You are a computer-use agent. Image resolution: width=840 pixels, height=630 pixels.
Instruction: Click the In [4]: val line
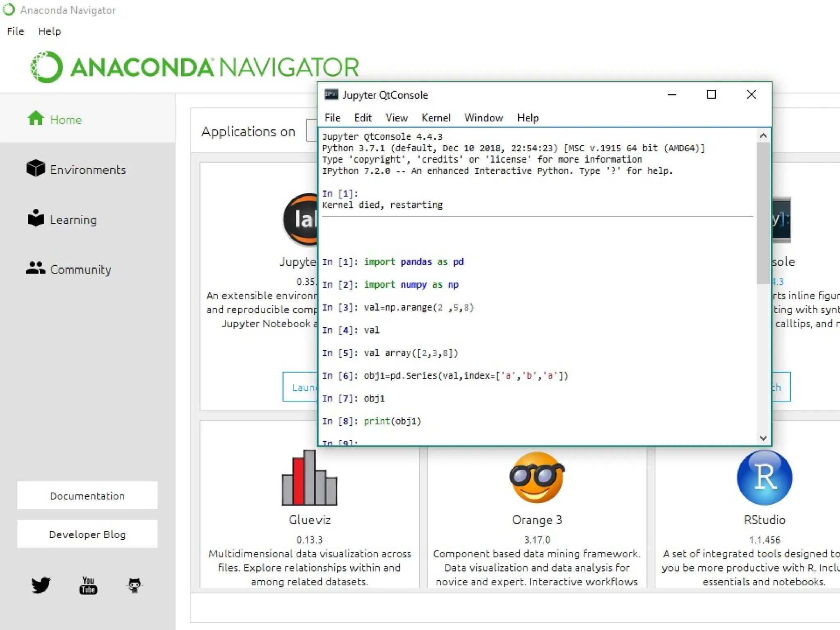(351, 330)
